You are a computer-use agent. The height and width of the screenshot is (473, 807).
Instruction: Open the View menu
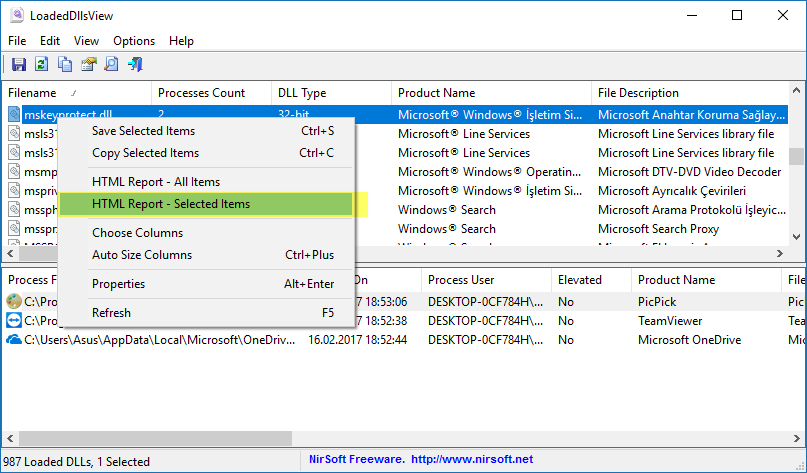tap(86, 41)
